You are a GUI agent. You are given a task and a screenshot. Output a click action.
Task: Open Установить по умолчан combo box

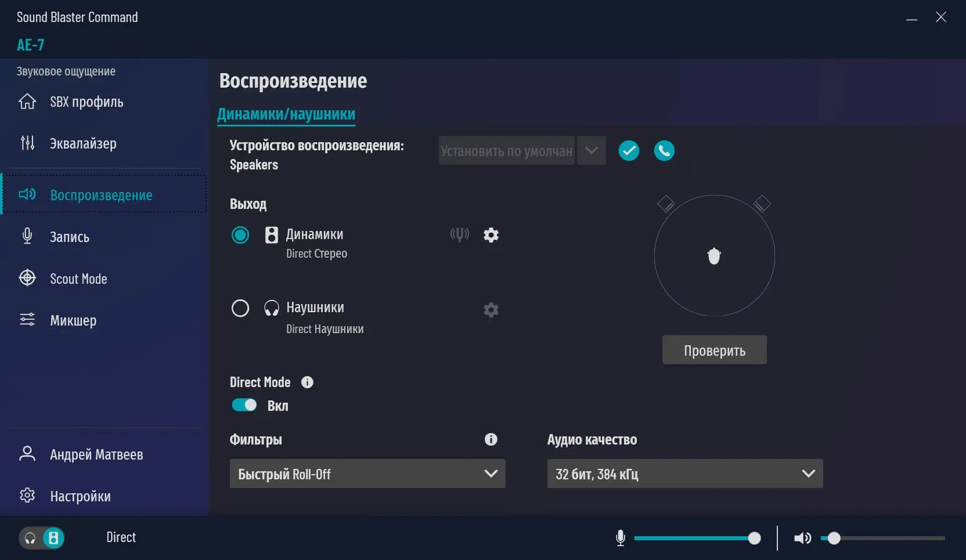tap(507, 151)
